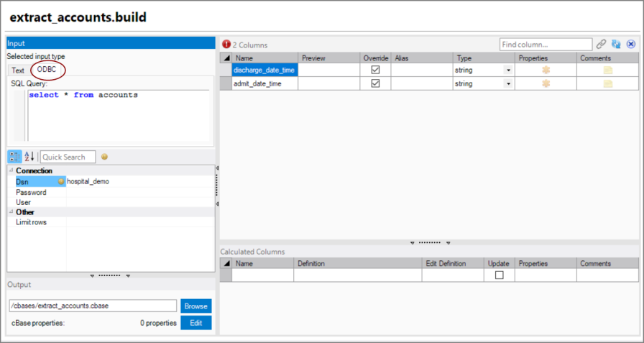Click the Quick Search field
The width and height of the screenshot is (644, 343).
[x=68, y=157]
